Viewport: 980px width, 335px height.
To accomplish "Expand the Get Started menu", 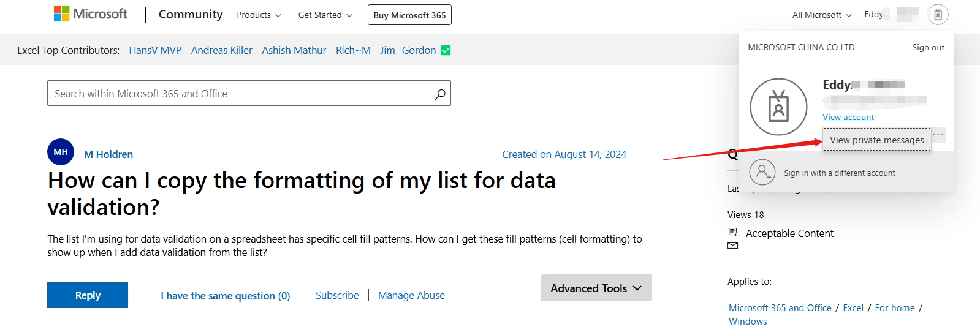I will click(x=325, y=15).
